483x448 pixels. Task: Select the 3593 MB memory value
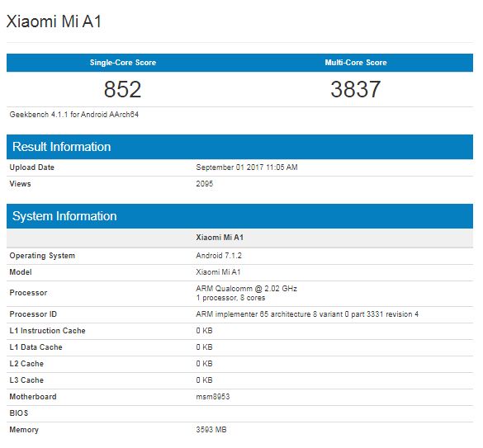[211, 430]
